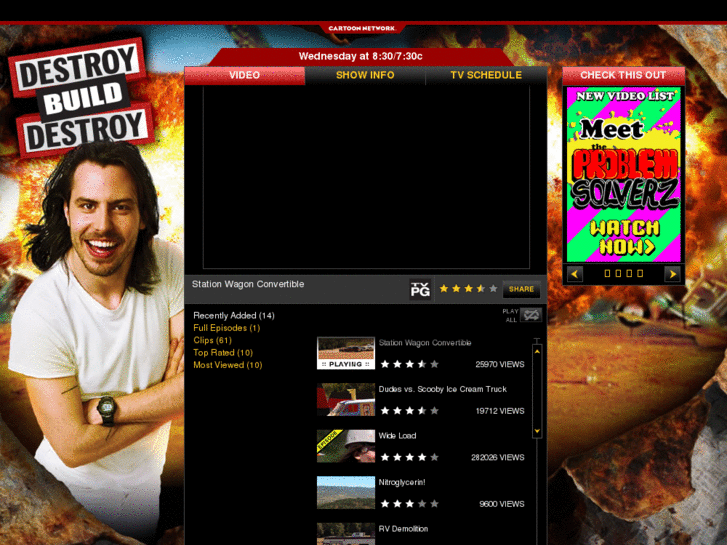Click the 9600 VIEWS count
This screenshot has height=545, width=727.
pos(502,504)
